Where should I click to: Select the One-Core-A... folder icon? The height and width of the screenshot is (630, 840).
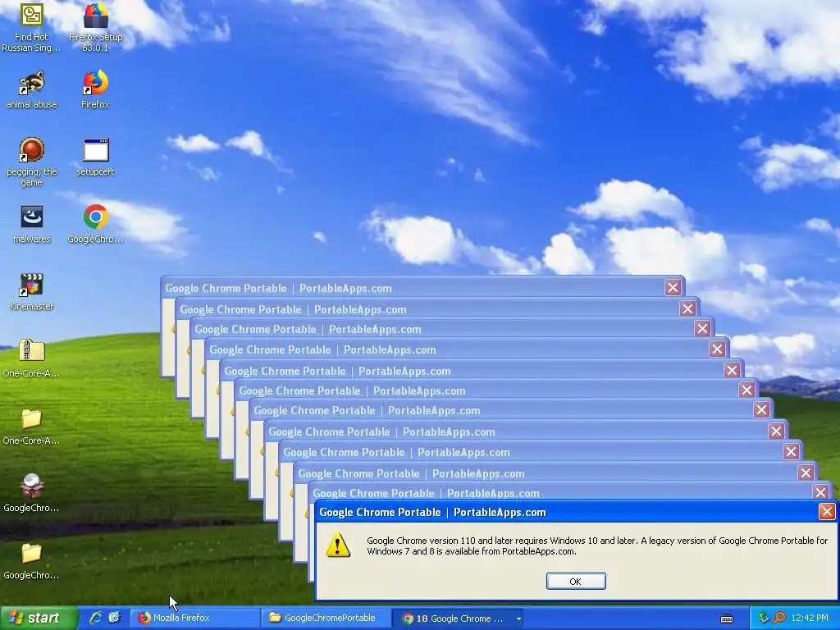tap(31, 427)
